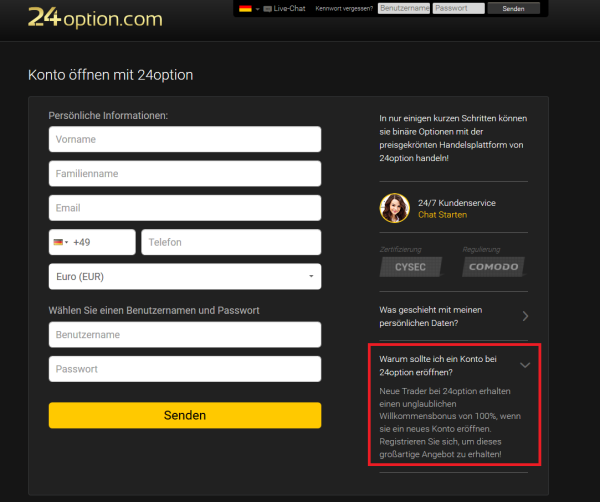This screenshot has width=600, height=502.
Task: Click the small Senden login button in header
Action: click(514, 8)
